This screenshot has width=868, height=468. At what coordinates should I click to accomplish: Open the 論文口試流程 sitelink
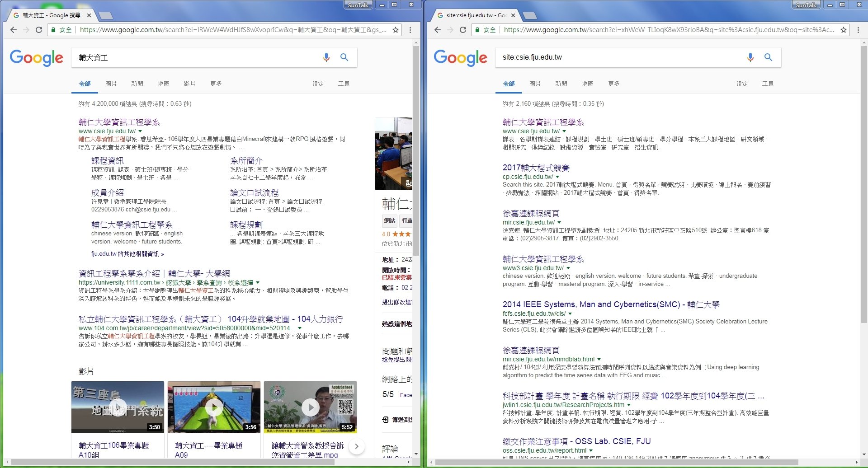254,193
